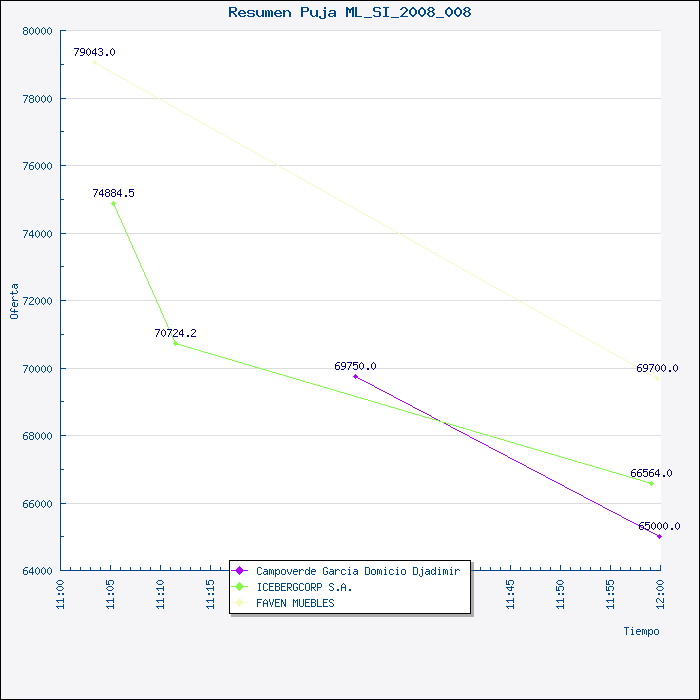Screen dimensions: 700x700
Task: Click the 12:00 time axis label
Action: (660, 594)
